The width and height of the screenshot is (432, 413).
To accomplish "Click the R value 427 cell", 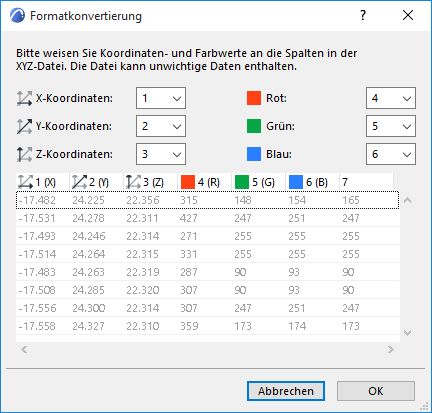I will pos(189,218).
